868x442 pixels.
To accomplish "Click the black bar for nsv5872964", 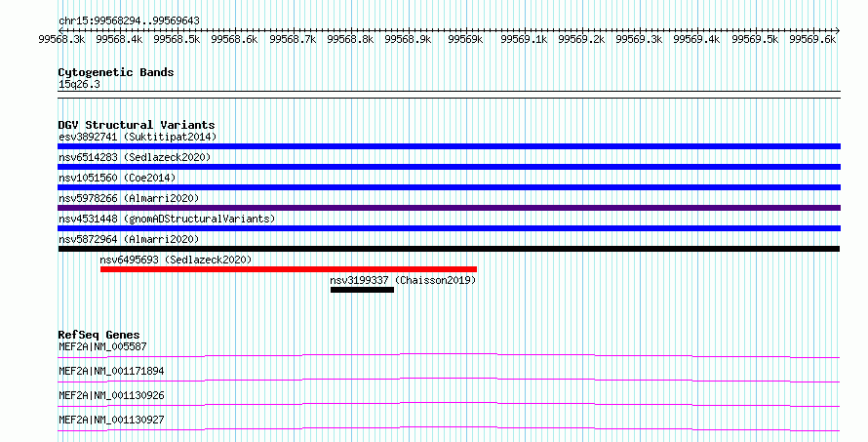I will click(449, 249).
